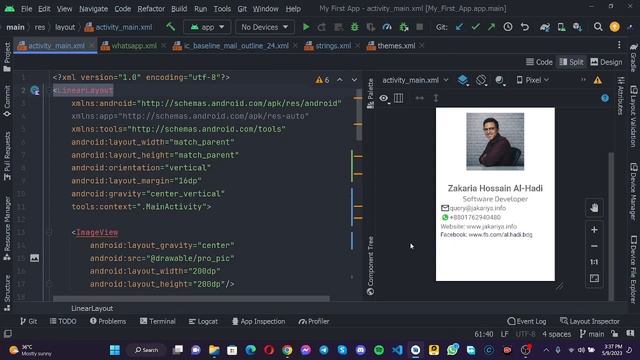Screen dimensions: 640x360
Task: Open the orientation for preview icon
Action: pyautogui.click(x=481, y=80)
